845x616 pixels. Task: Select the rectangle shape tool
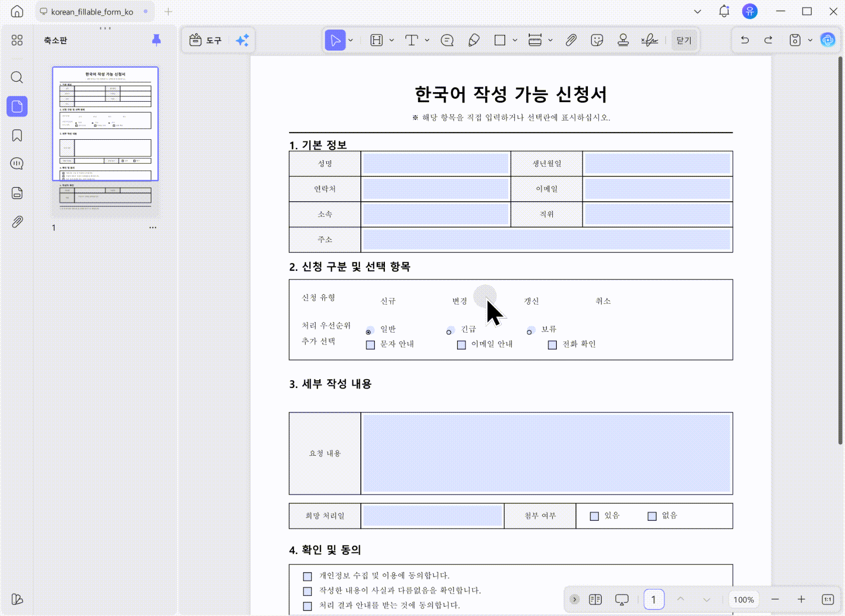(500, 40)
